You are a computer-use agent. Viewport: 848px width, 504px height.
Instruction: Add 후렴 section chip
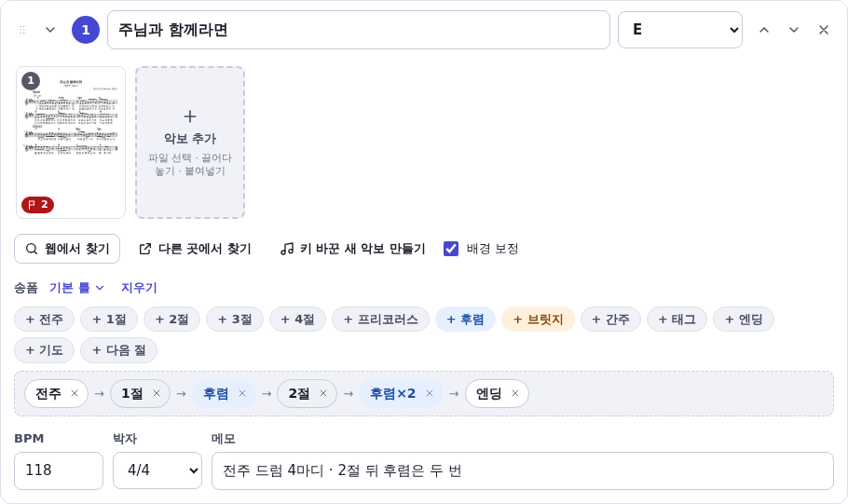pyautogui.click(x=465, y=319)
